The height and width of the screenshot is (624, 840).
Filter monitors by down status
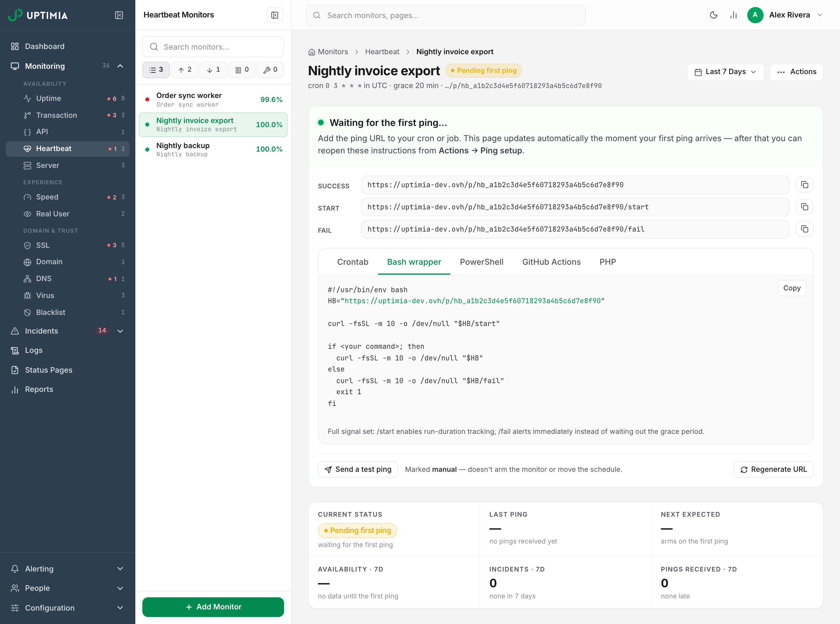[213, 70]
